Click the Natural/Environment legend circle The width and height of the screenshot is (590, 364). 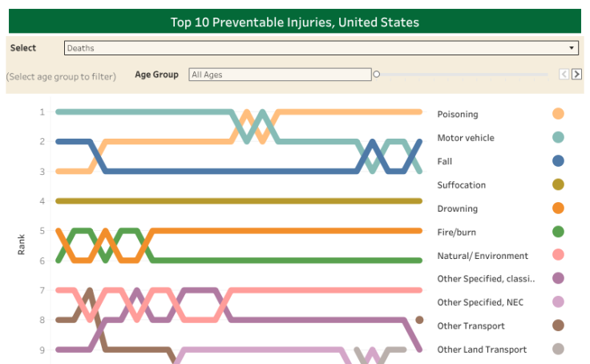(558, 255)
